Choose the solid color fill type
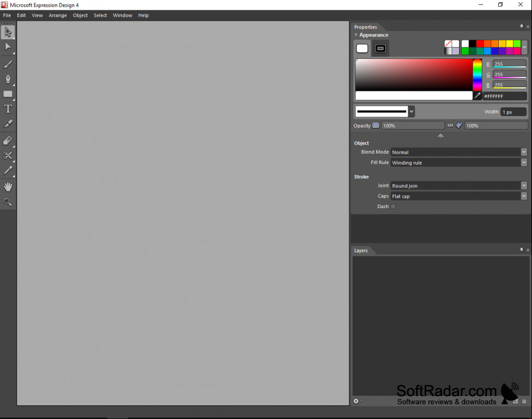 456,44
